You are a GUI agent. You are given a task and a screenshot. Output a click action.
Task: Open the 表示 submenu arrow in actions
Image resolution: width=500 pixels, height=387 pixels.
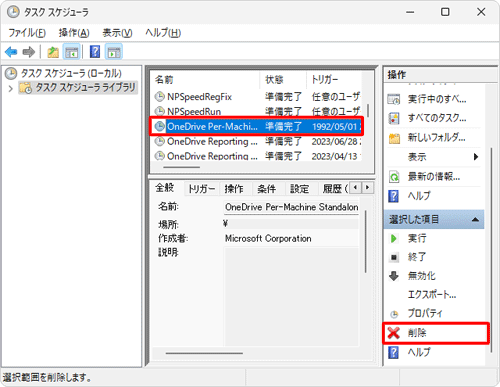476,157
